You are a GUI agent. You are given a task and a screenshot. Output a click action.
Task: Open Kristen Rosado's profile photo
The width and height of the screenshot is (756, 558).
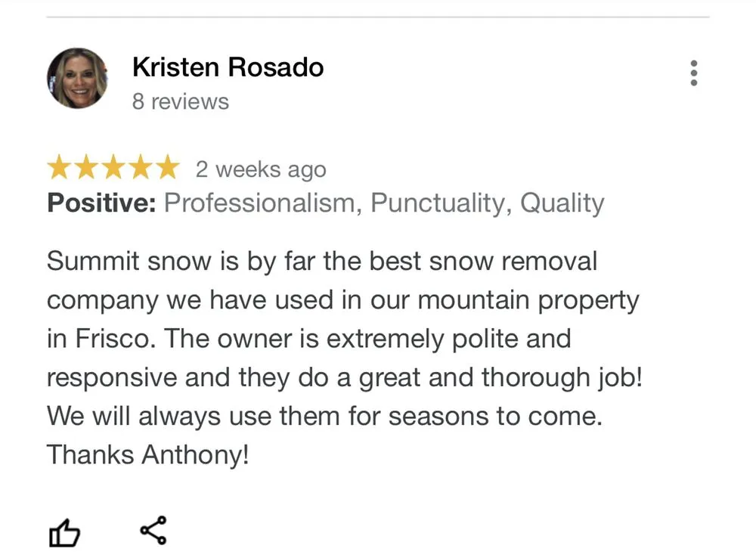click(x=77, y=79)
